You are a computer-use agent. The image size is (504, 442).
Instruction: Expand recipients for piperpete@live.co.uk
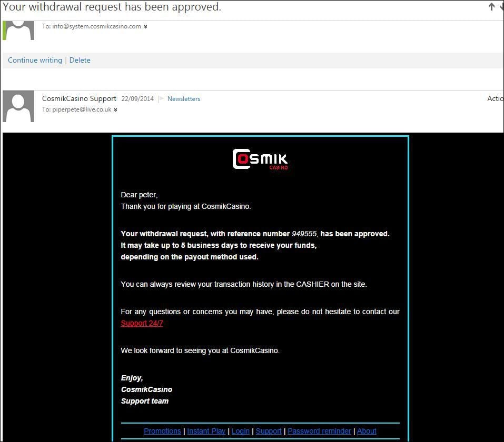(x=115, y=110)
